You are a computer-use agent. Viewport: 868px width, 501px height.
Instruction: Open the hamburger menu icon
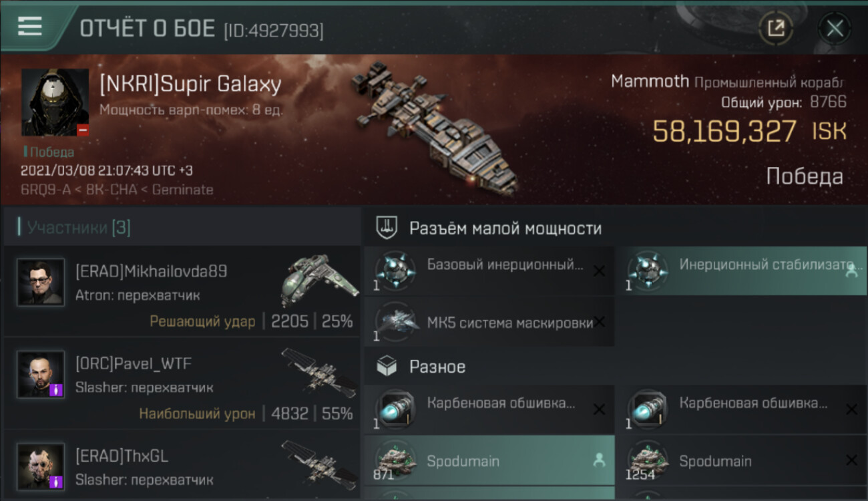[29, 26]
